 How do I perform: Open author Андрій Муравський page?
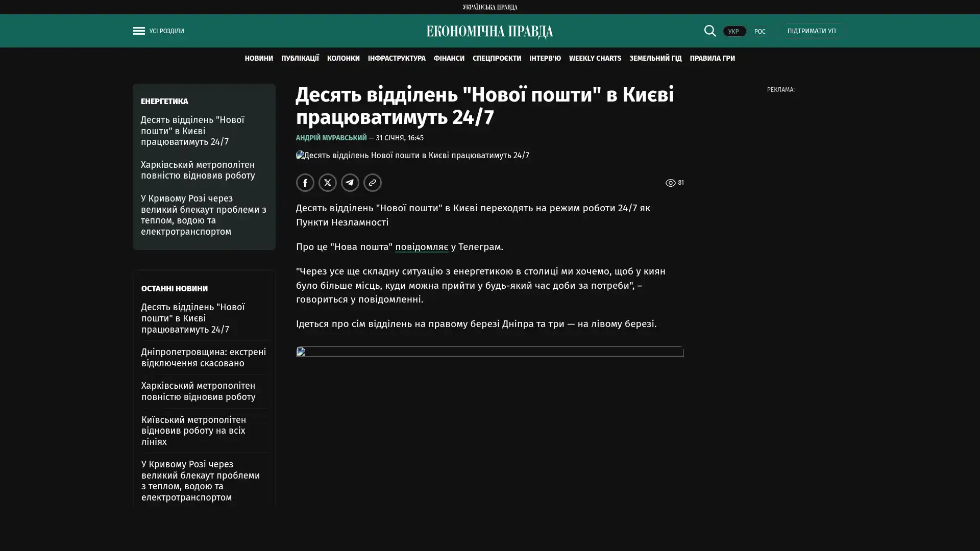(331, 138)
